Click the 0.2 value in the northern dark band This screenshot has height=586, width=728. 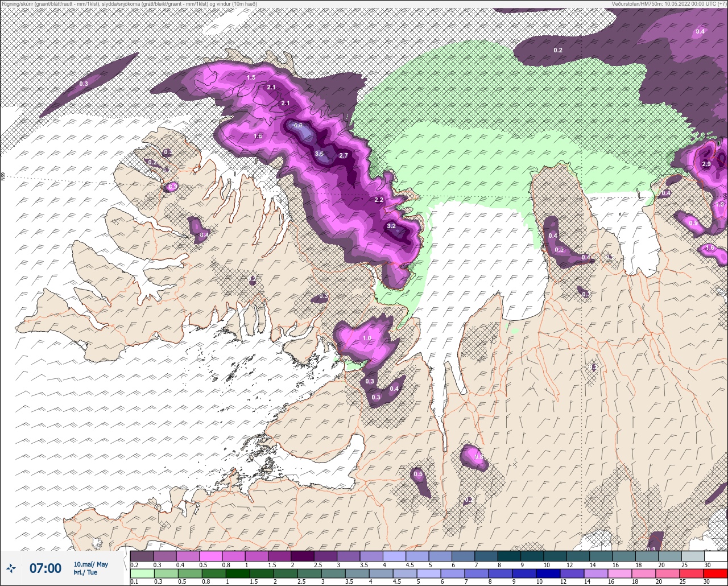(558, 50)
